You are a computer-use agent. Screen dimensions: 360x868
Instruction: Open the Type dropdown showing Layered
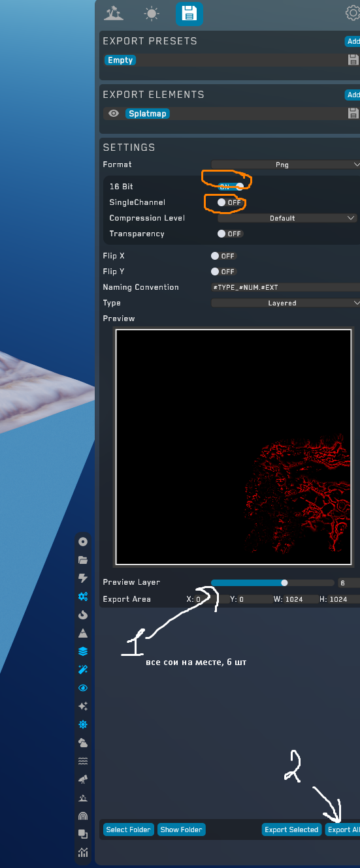pos(286,303)
